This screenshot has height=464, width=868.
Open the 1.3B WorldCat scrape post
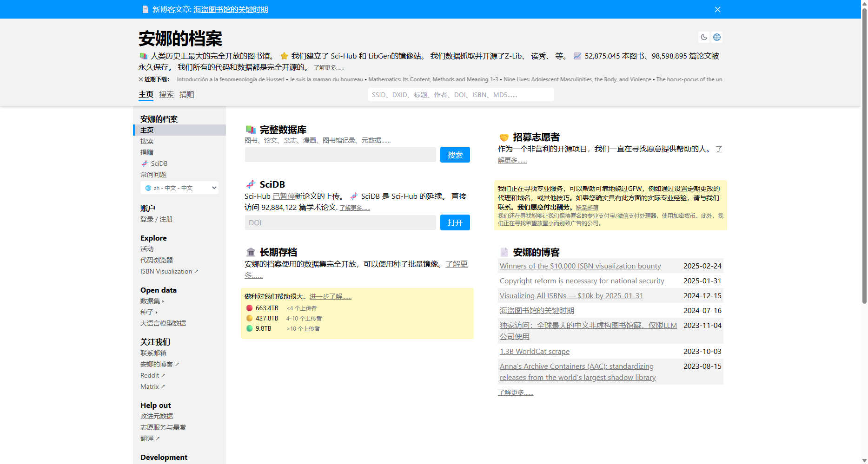(535, 351)
